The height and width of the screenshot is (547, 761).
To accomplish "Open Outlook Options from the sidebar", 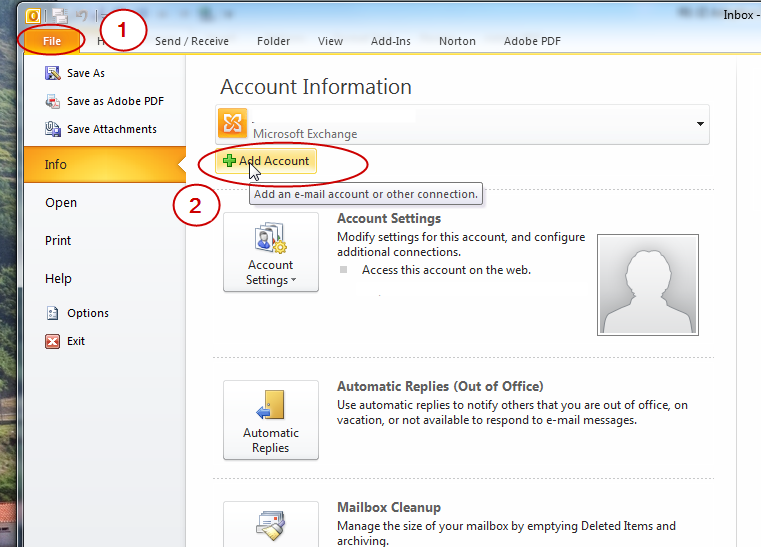I will (88, 313).
